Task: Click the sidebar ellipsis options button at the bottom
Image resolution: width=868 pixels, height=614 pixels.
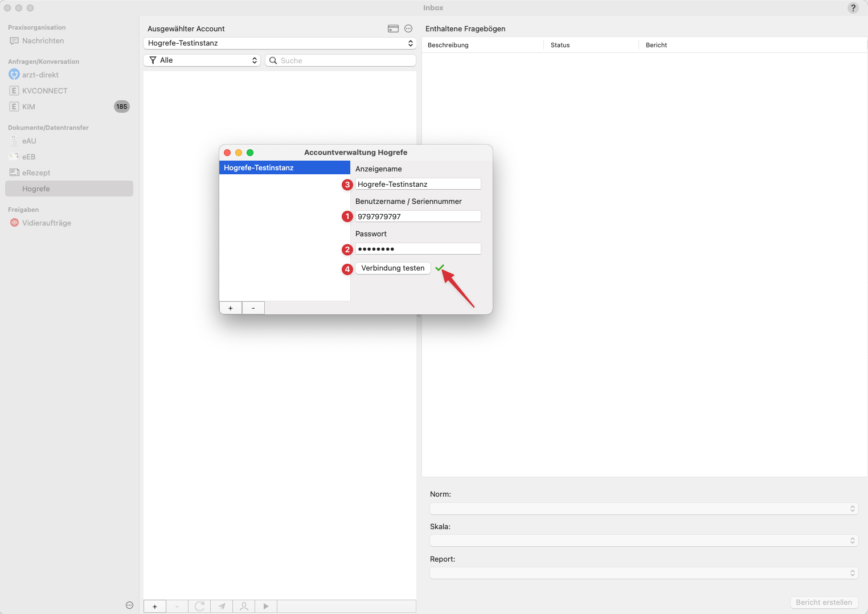Action: click(x=129, y=605)
